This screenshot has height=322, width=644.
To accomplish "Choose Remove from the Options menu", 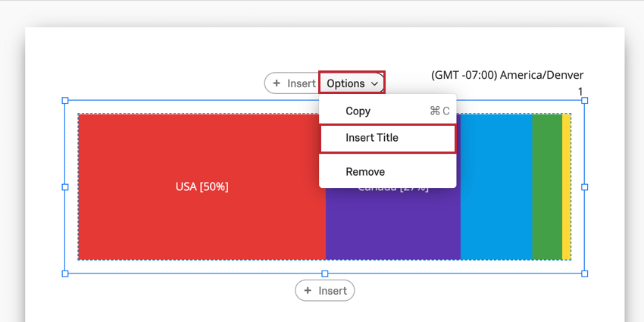I will pos(387,172).
